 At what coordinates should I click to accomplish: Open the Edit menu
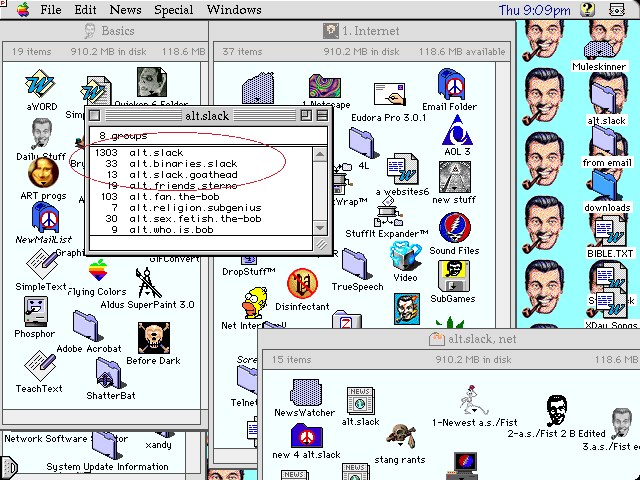click(85, 10)
